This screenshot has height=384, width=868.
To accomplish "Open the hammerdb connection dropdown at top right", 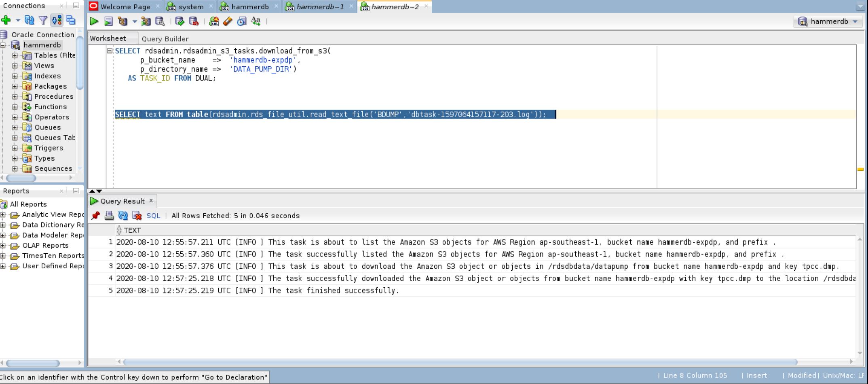I will coord(855,21).
